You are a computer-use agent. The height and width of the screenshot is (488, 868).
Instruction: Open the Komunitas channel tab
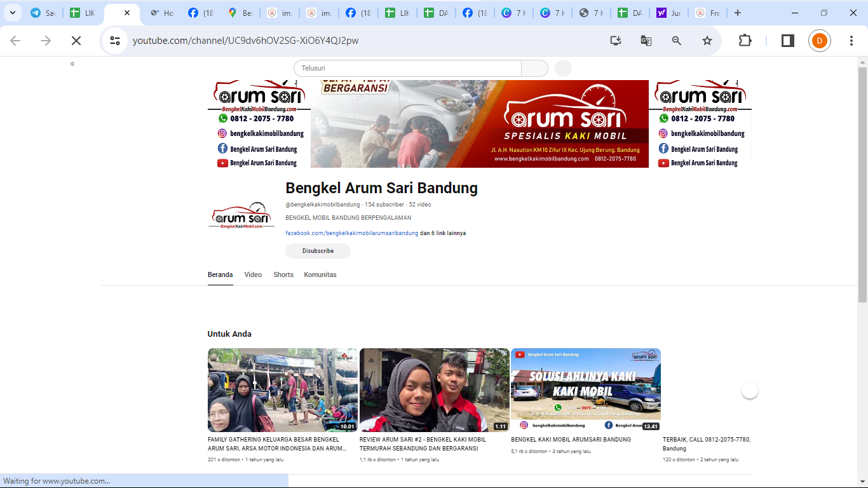pyautogui.click(x=320, y=274)
